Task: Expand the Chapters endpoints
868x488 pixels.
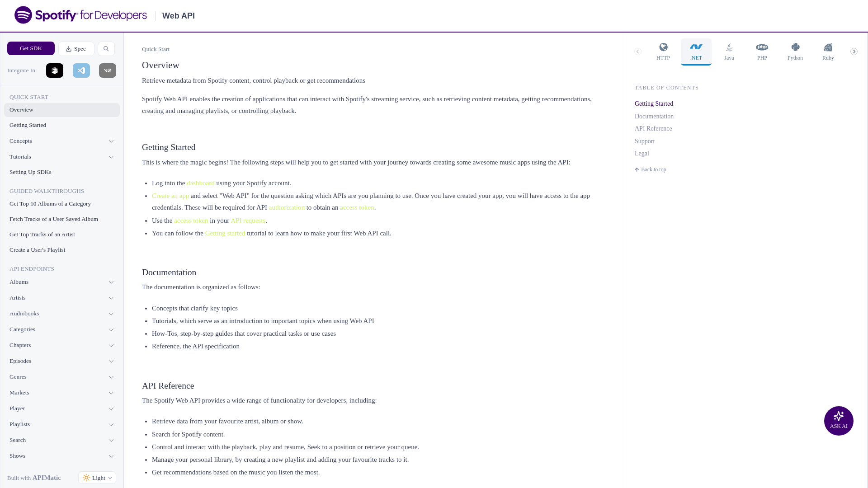Action: pos(62,345)
